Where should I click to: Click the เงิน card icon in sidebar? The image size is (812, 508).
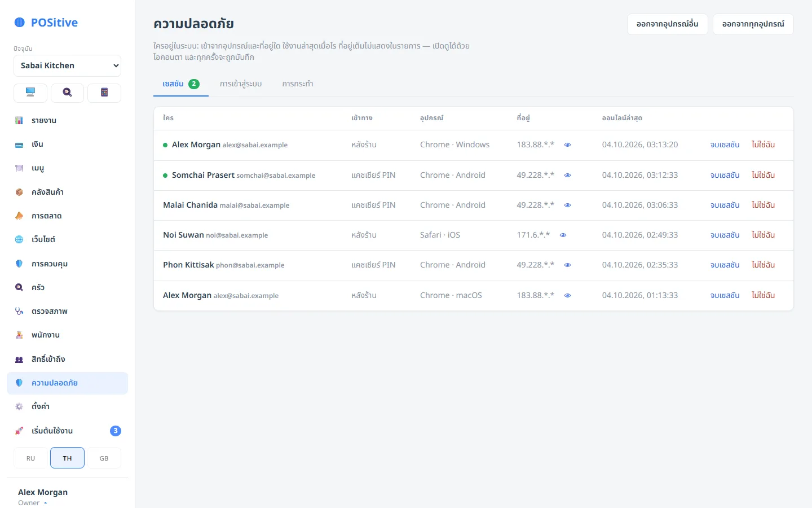pyautogui.click(x=19, y=144)
